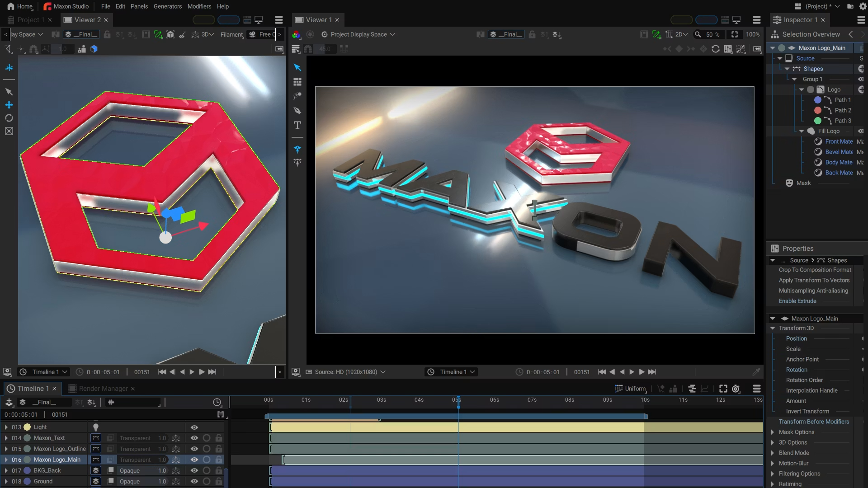
Task: Click the Mask icon in Selection Overview
Action: pyautogui.click(x=789, y=183)
